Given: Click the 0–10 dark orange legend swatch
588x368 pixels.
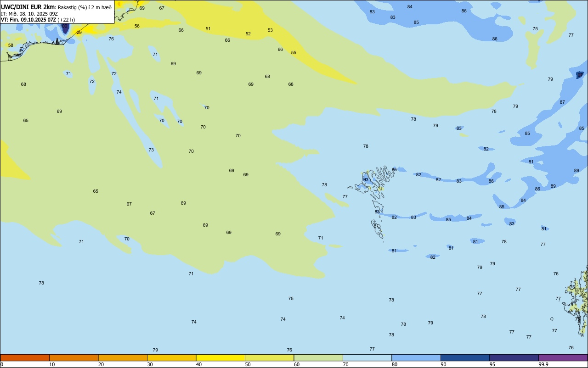Looking at the screenshot, I should click(x=25, y=357).
